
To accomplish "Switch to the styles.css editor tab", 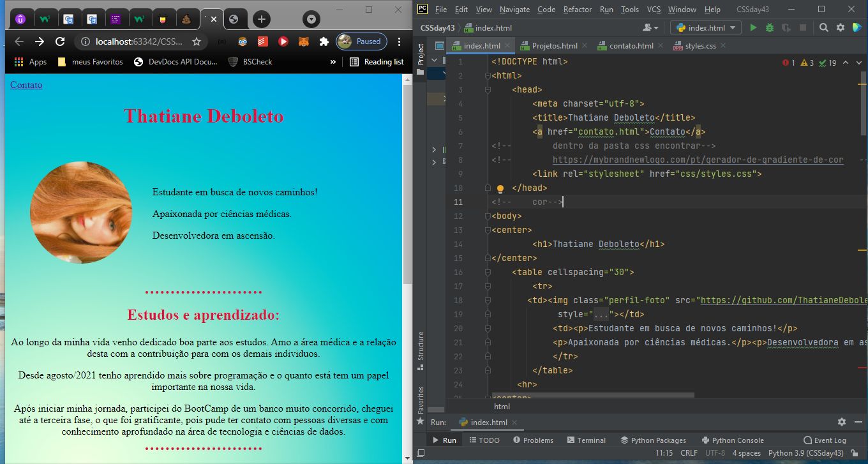I will [x=700, y=46].
